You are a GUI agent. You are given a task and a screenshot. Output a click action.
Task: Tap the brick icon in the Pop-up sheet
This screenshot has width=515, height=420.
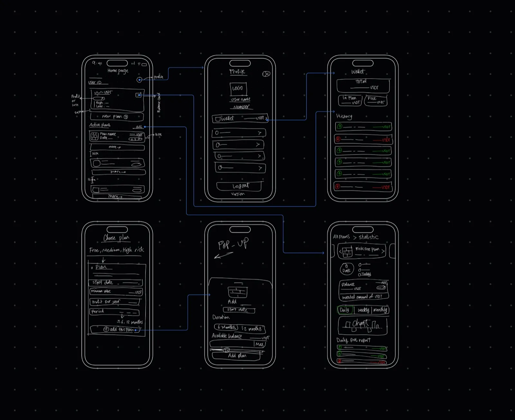(x=238, y=292)
